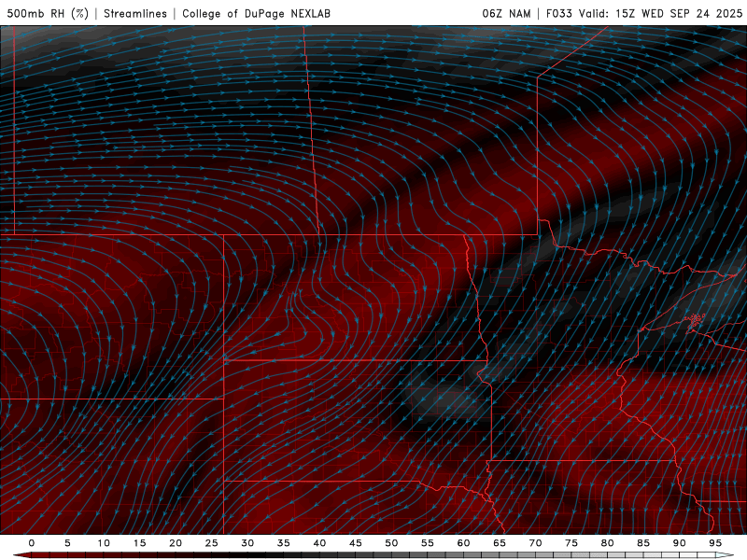Click the '75' colorbar scale label
This screenshot has width=747, height=560.
point(571,543)
